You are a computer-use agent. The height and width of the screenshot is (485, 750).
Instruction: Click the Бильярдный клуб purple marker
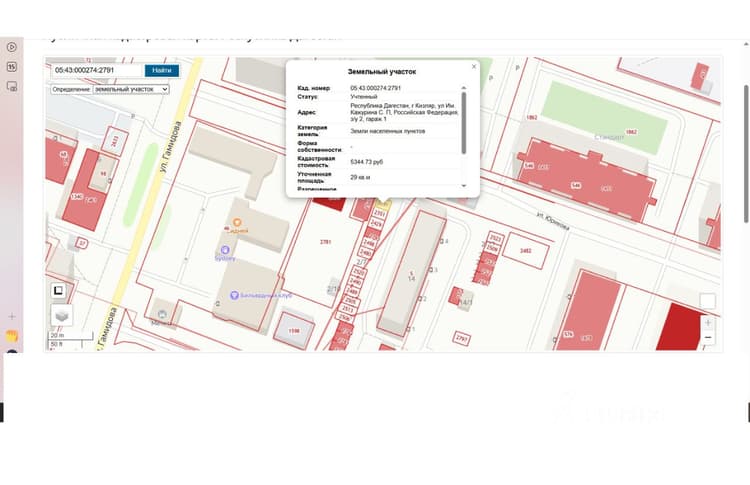point(234,295)
